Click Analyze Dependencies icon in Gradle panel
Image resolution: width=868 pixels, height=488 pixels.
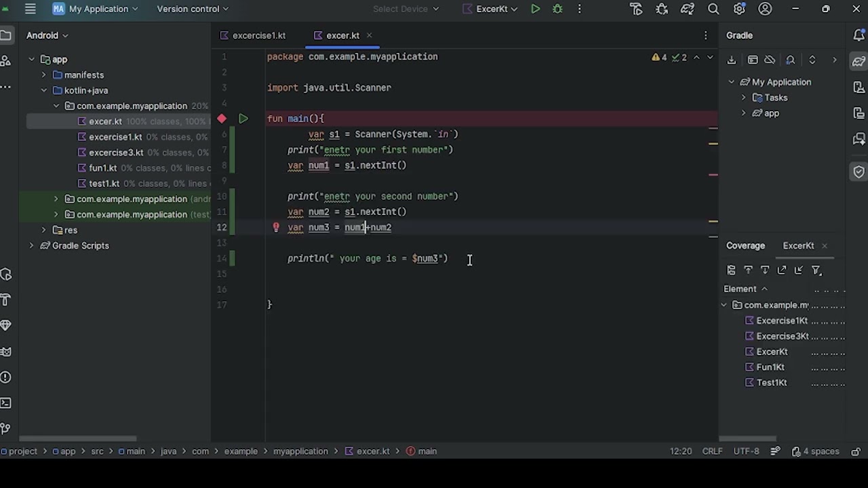click(791, 60)
